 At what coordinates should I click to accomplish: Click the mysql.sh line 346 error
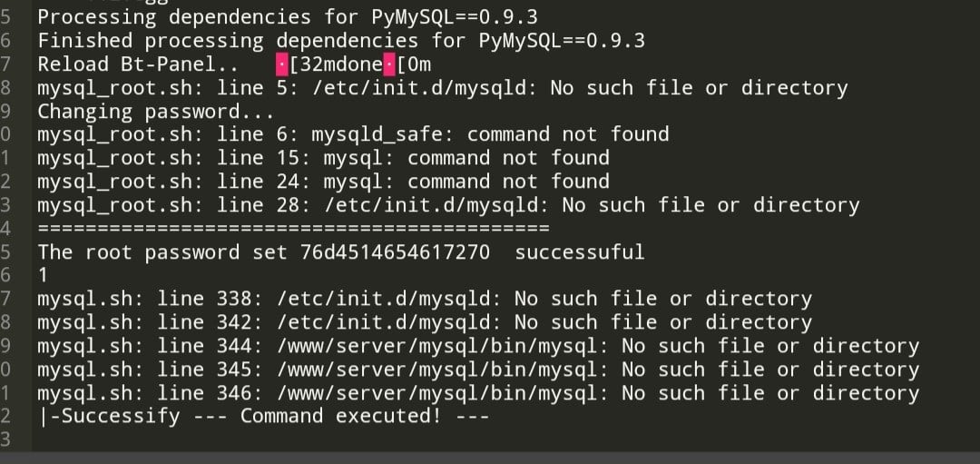pyautogui.click(x=477, y=393)
